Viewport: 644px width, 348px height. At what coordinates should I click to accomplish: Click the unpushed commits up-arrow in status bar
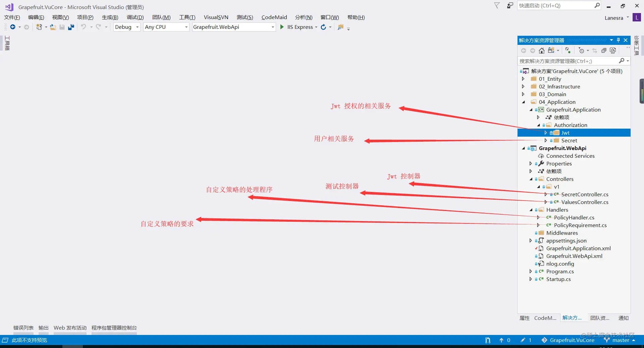click(501, 340)
